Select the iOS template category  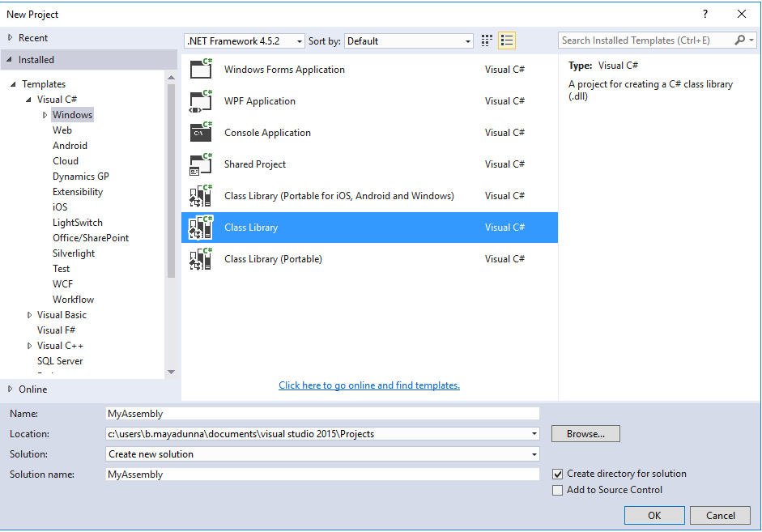coord(60,207)
